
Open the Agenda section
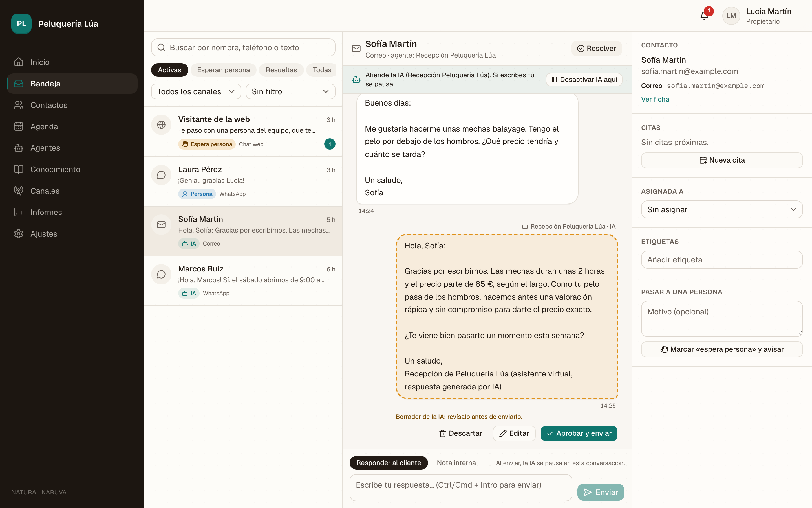click(72, 126)
